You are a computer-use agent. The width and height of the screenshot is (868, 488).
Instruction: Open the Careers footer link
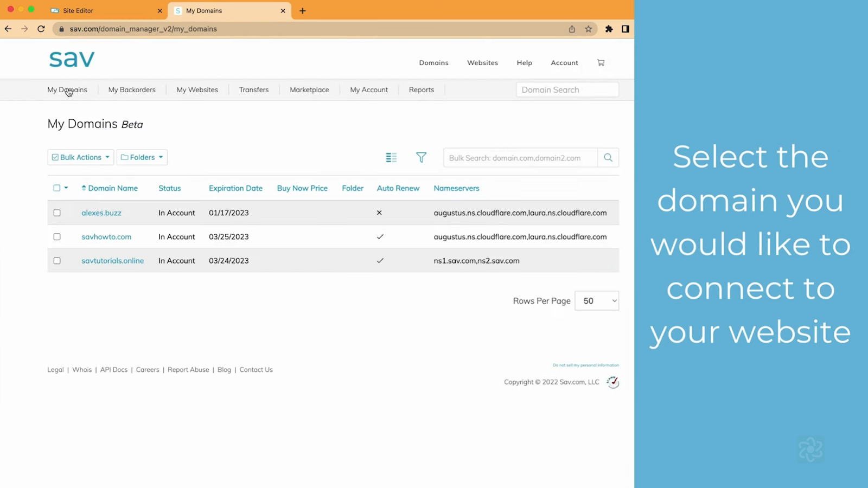148,370
